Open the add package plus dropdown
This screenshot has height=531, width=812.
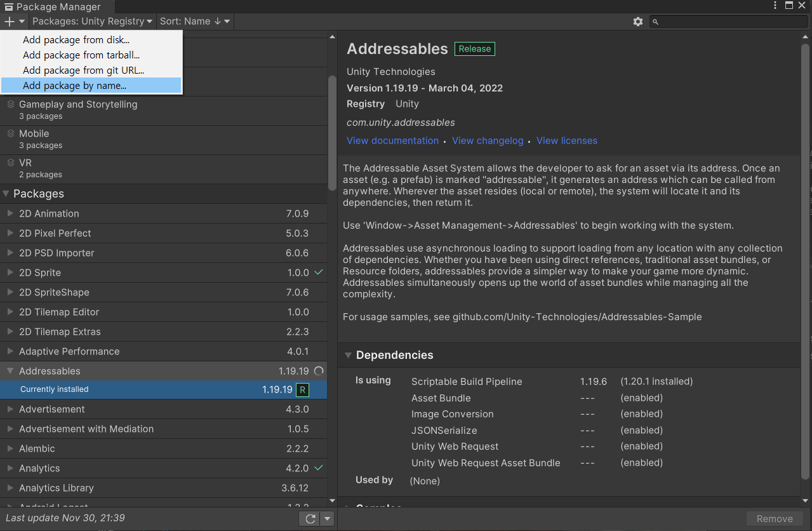click(14, 22)
